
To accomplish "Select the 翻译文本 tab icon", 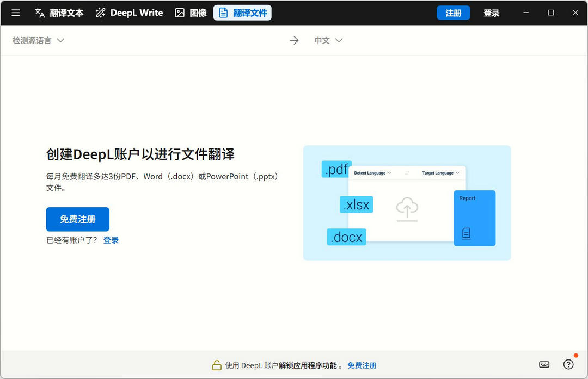I will click(40, 12).
